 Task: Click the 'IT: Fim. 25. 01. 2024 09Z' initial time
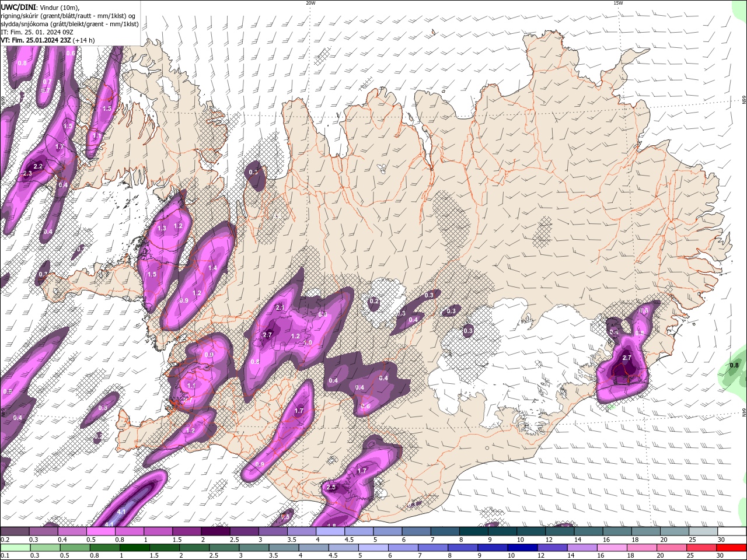tap(37, 32)
